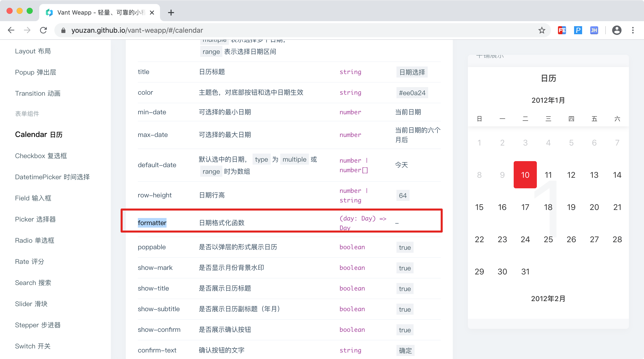Open the Rate 评分 docs
Viewport: 644px width, 359px height.
point(29,261)
